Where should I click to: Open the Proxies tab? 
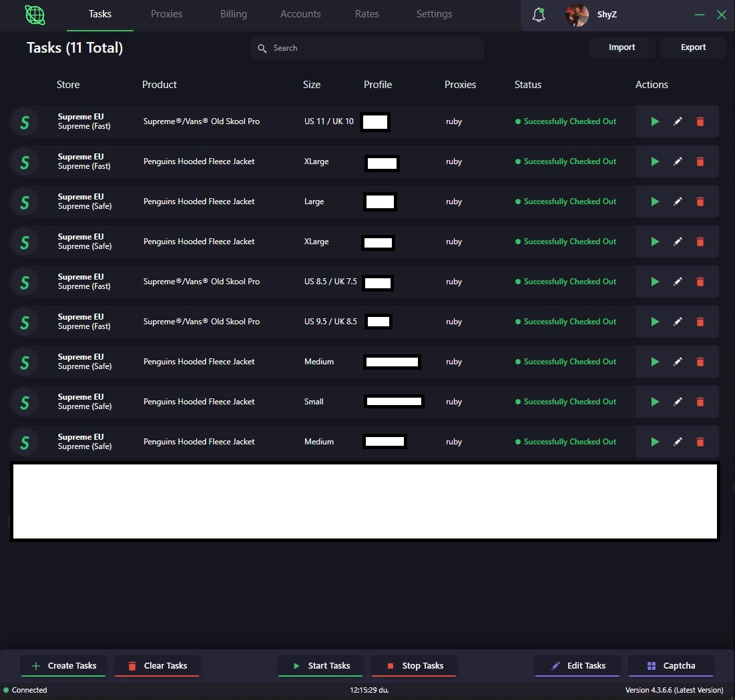(x=166, y=14)
